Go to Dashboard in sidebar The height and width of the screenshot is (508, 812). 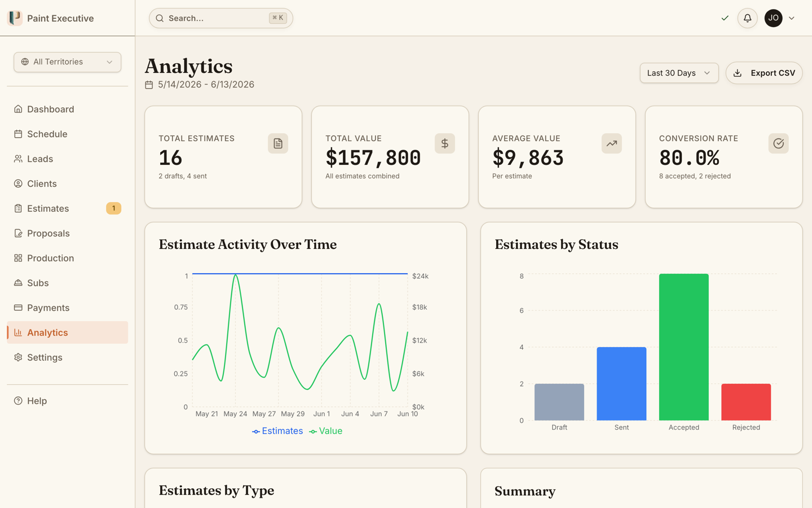[x=67, y=109]
